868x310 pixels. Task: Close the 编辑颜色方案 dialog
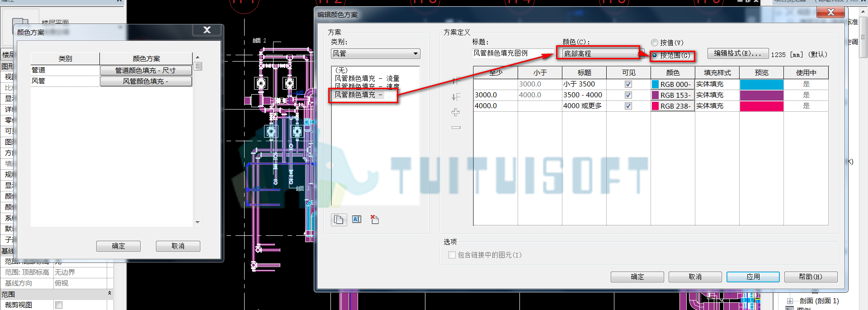tap(830, 13)
